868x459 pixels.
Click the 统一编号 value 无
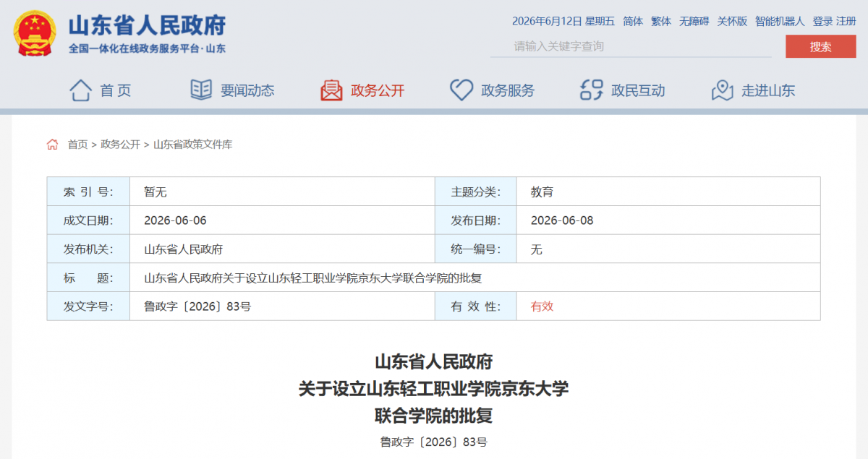pos(537,249)
